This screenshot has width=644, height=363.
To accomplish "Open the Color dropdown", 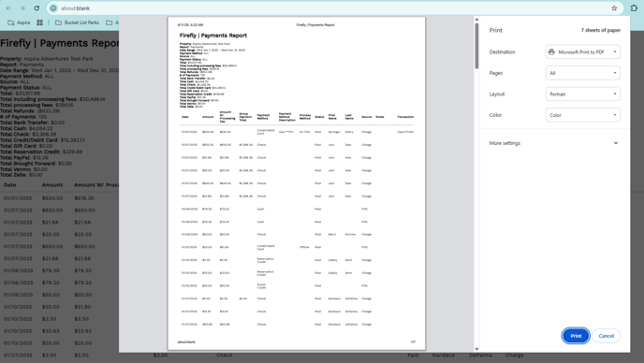I will [x=582, y=115].
